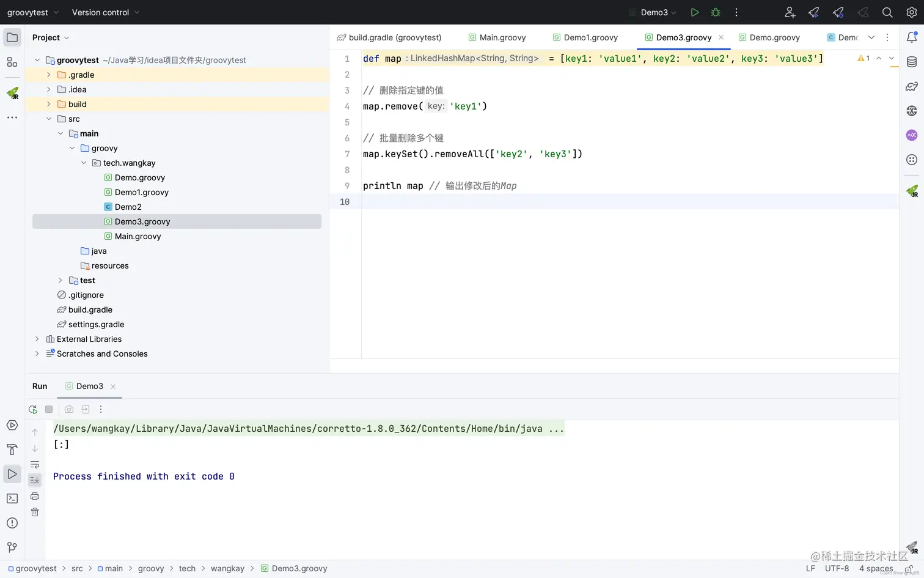Open more tool windows ellipsis
Image resolution: width=924 pixels, height=578 pixels.
tap(12, 117)
